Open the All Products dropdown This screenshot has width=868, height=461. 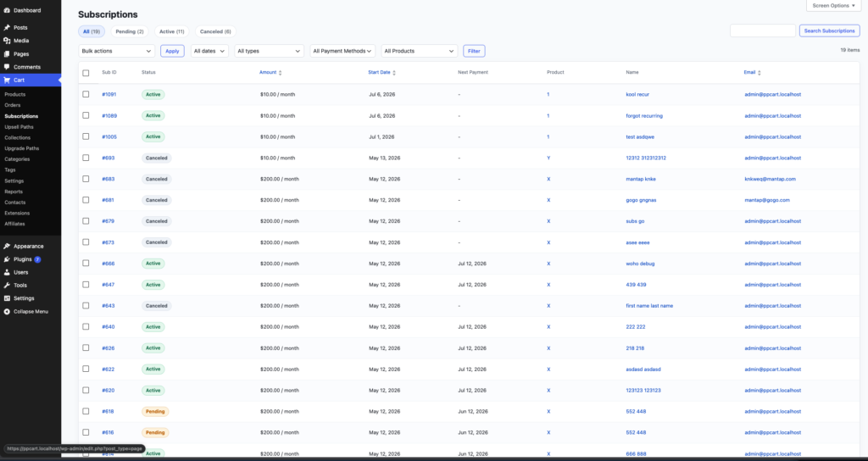(x=420, y=51)
